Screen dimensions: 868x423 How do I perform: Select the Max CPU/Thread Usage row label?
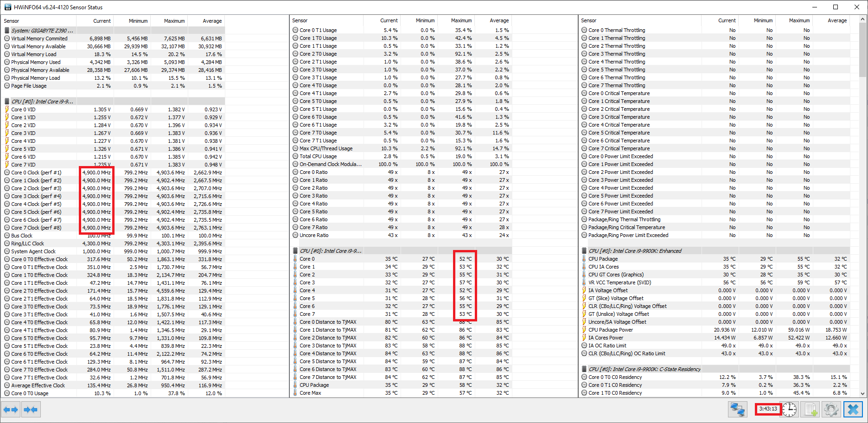(x=326, y=148)
